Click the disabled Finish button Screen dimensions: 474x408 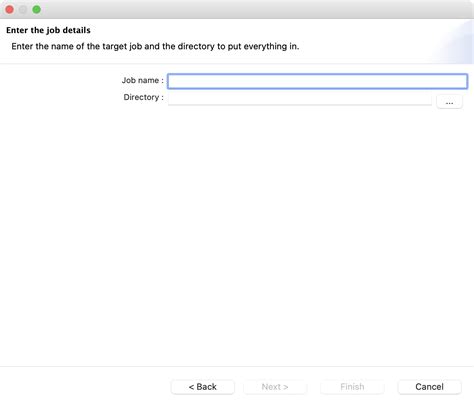(x=352, y=387)
